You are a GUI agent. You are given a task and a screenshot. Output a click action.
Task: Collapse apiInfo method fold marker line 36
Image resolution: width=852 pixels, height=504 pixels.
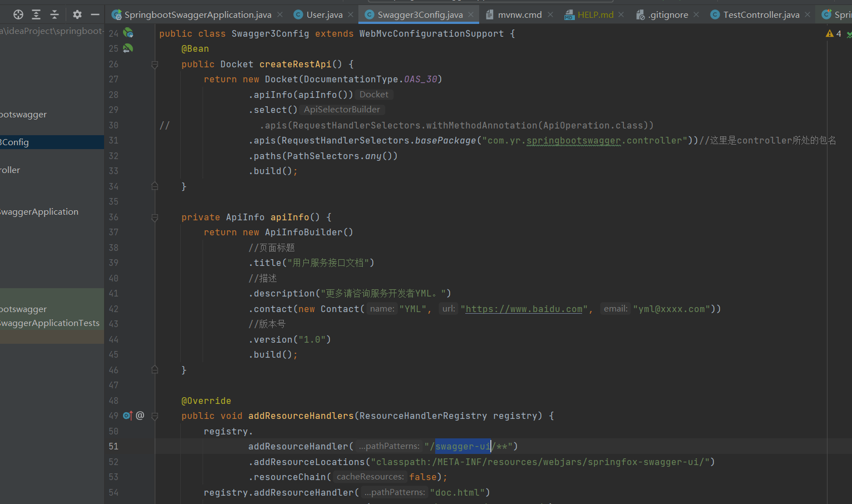click(x=155, y=218)
